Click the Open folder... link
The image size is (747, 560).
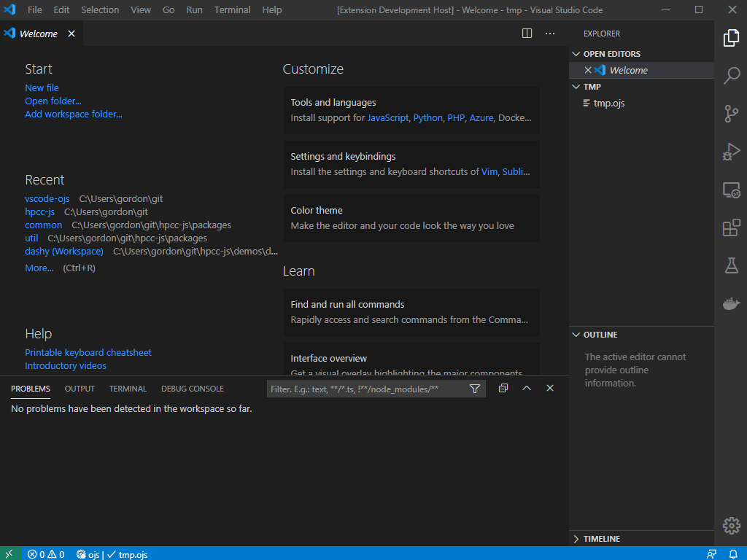pyautogui.click(x=53, y=101)
